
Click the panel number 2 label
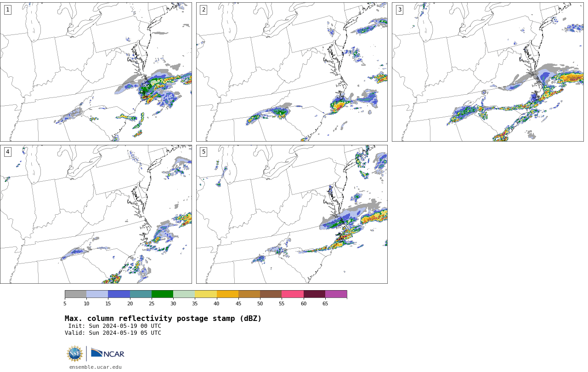coord(204,10)
